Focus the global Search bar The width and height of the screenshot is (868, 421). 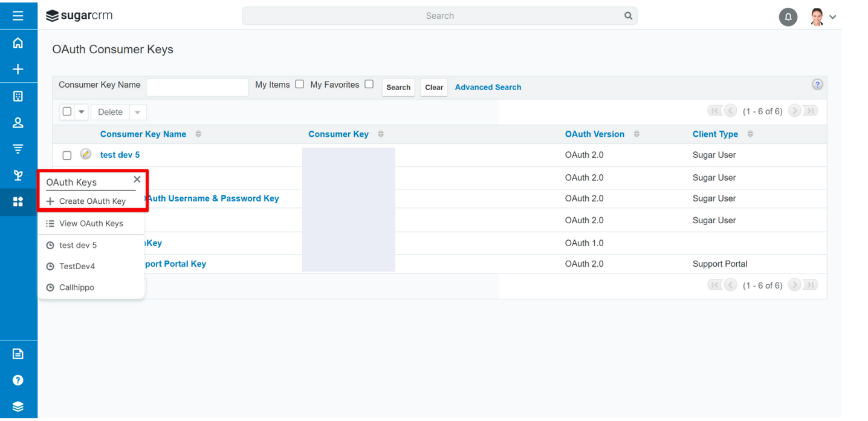439,16
